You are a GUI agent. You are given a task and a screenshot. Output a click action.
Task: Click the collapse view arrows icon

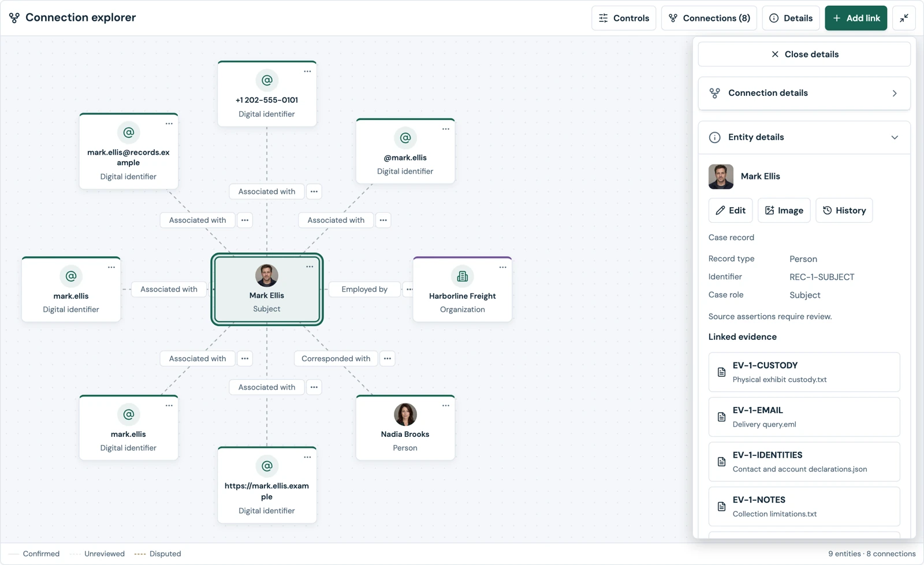coord(904,18)
